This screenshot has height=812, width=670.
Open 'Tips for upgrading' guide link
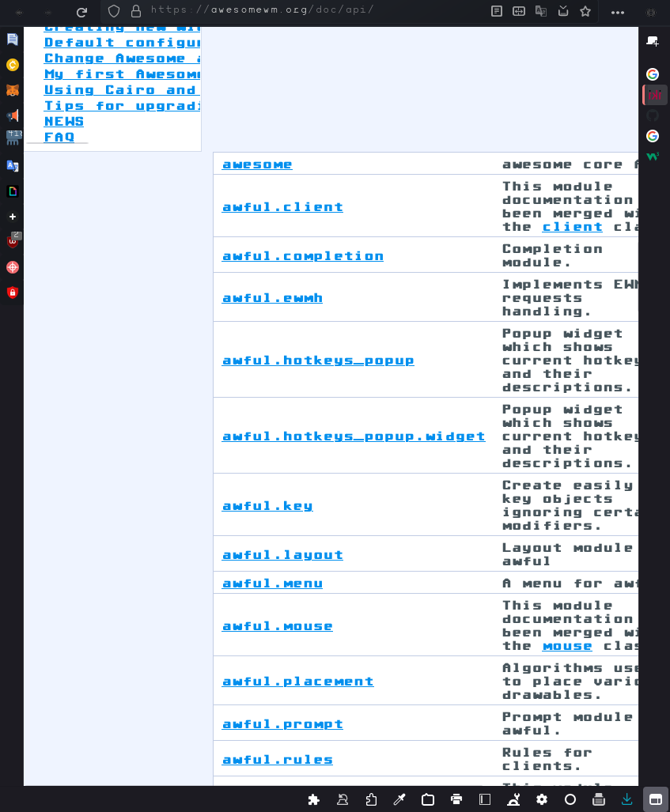coord(123,106)
